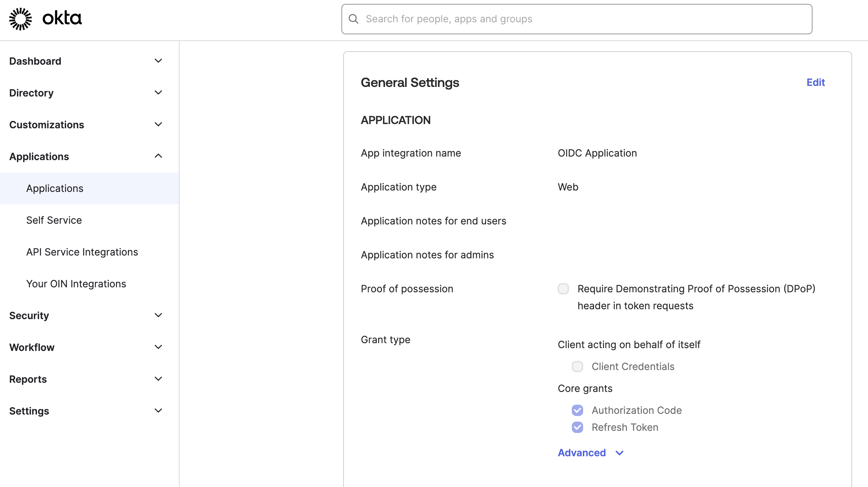The width and height of the screenshot is (868, 487).
Task: Open the Workflow sidebar section
Action: pos(32,347)
